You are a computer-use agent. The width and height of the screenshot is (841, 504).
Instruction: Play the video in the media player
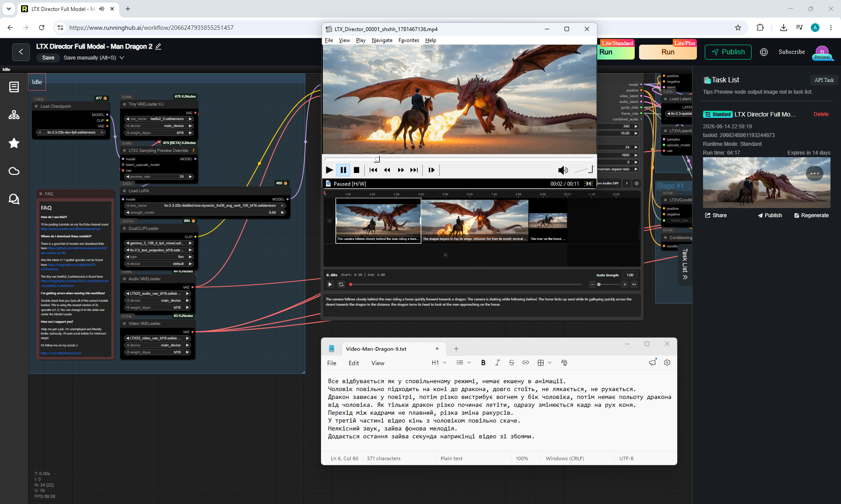(329, 170)
